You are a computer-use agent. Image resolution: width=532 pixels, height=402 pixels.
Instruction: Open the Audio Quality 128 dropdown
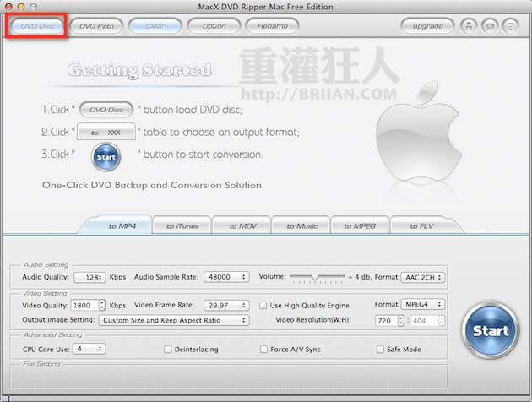90,277
